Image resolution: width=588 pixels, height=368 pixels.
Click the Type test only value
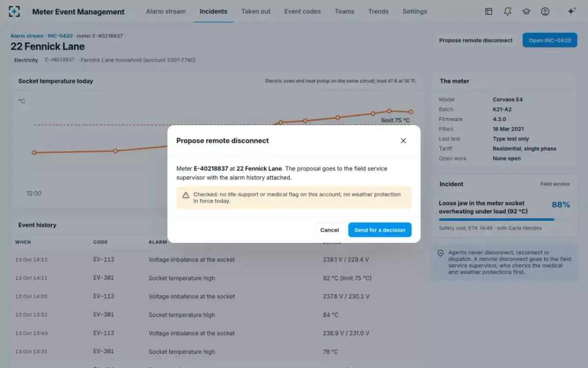511,139
